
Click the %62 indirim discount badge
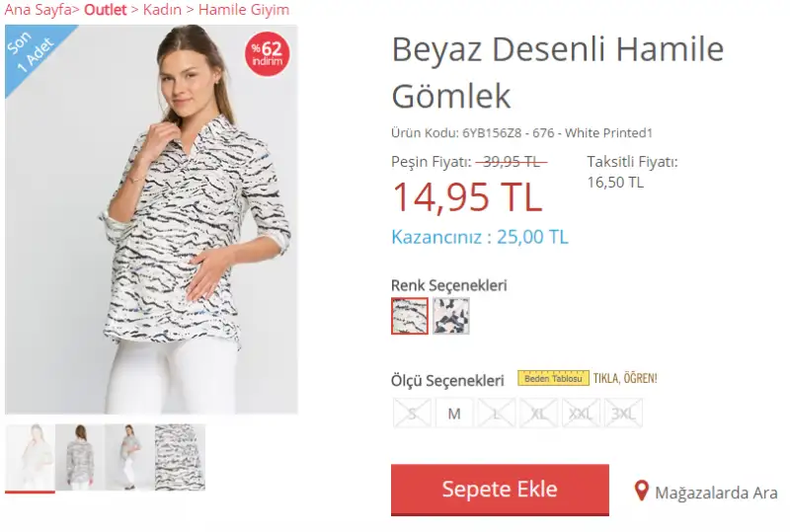click(267, 54)
